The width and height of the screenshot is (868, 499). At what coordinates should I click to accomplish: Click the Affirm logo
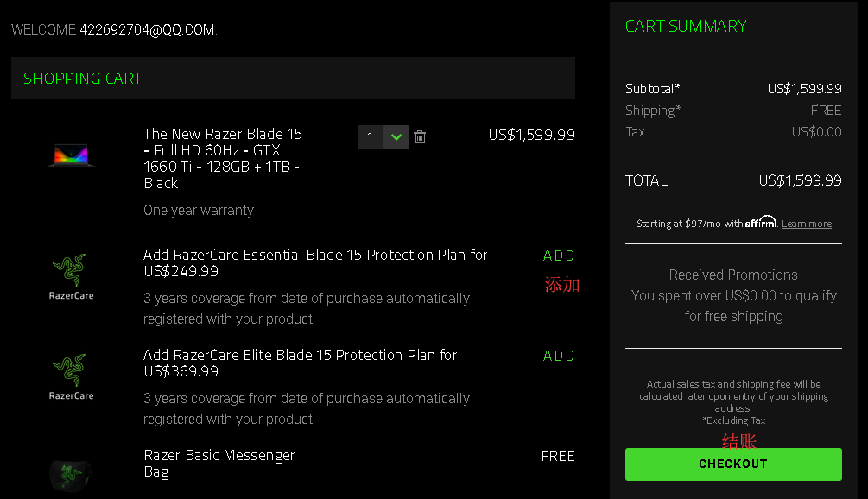tap(761, 222)
